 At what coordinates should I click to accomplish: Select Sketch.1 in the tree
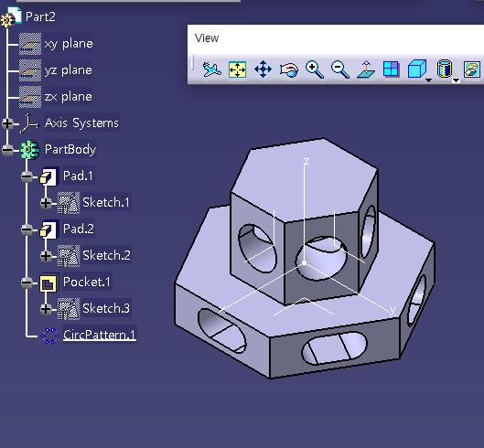pyautogui.click(x=106, y=202)
